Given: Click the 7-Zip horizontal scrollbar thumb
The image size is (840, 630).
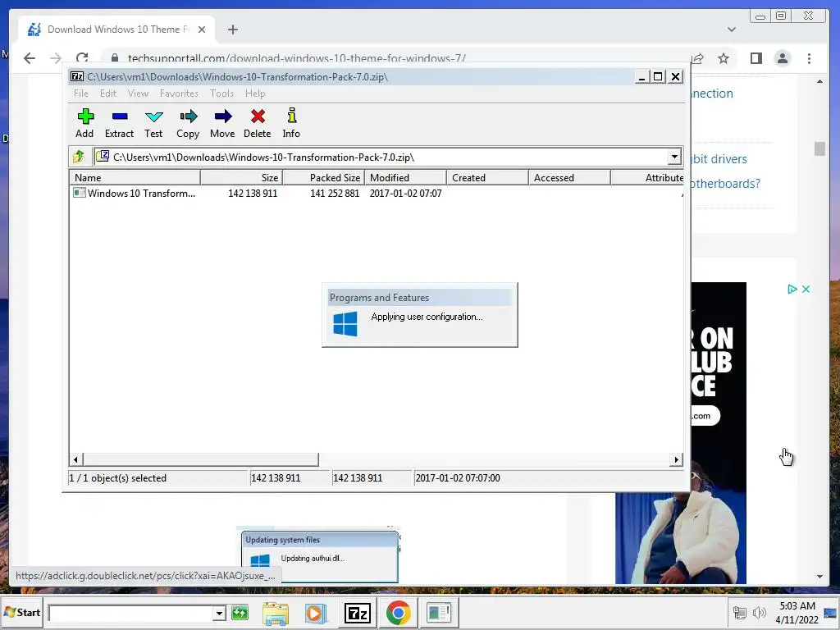Looking at the screenshot, I should point(200,459).
